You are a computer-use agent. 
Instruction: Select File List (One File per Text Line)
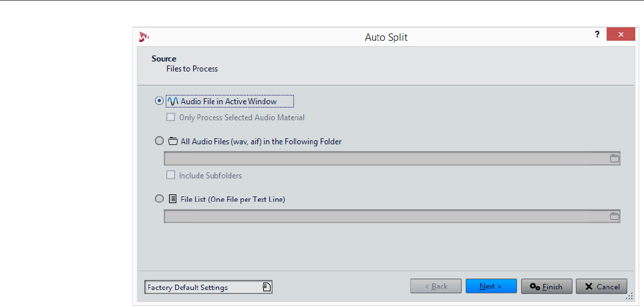click(158, 198)
